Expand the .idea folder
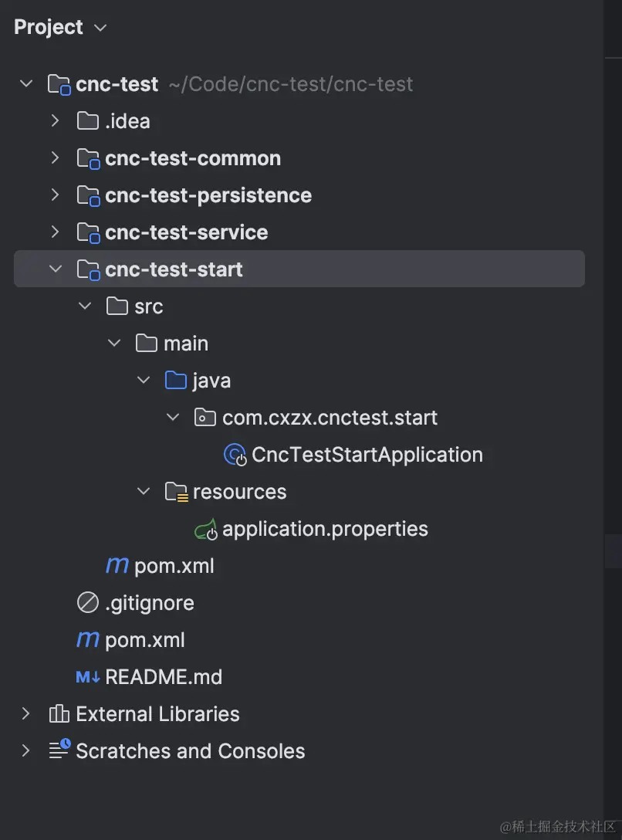The width and height of the screenshot is (622, 840). pyautogui.click(x=55, y=121)
